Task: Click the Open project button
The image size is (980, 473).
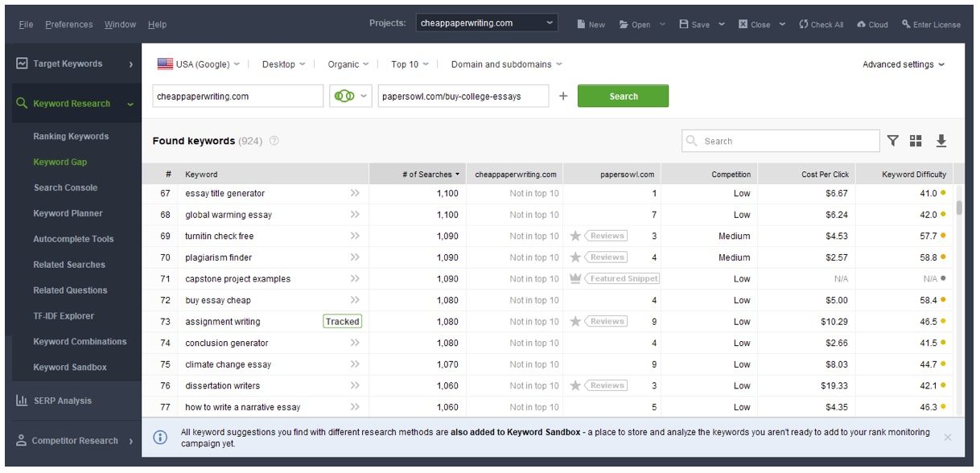Action: pos(635,24)
